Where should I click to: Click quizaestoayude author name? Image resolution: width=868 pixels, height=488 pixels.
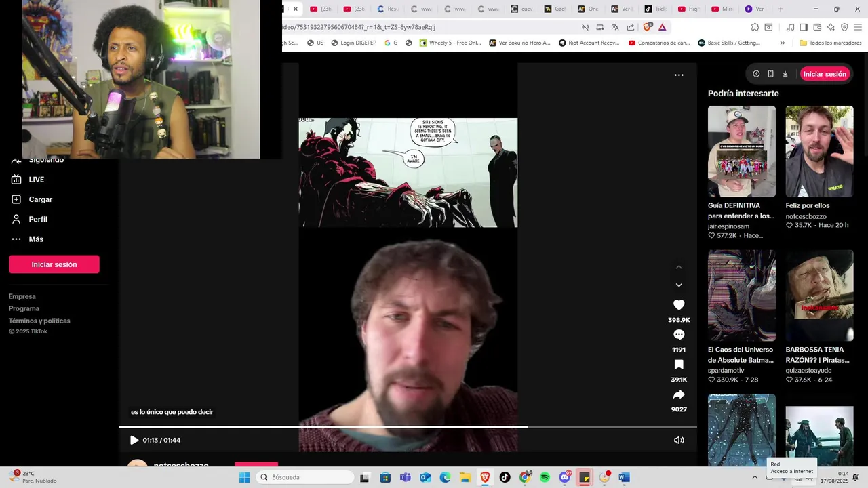(x=808, y=371)
